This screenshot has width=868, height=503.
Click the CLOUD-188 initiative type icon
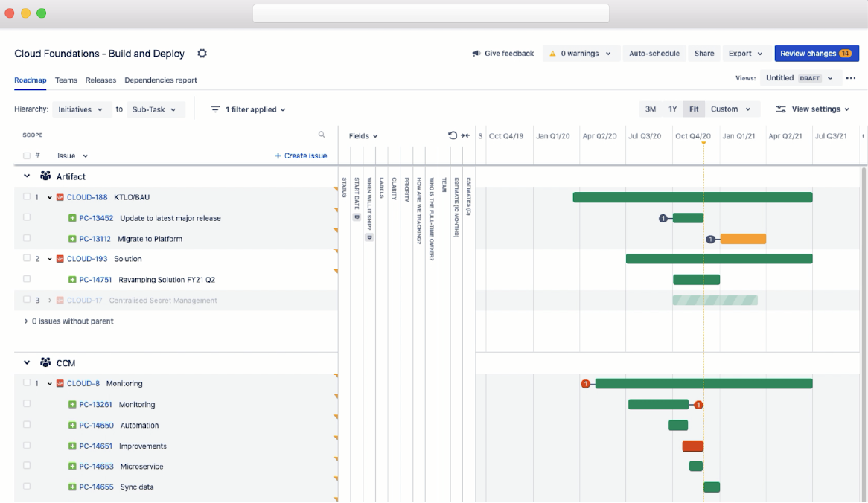coord(58,197)
